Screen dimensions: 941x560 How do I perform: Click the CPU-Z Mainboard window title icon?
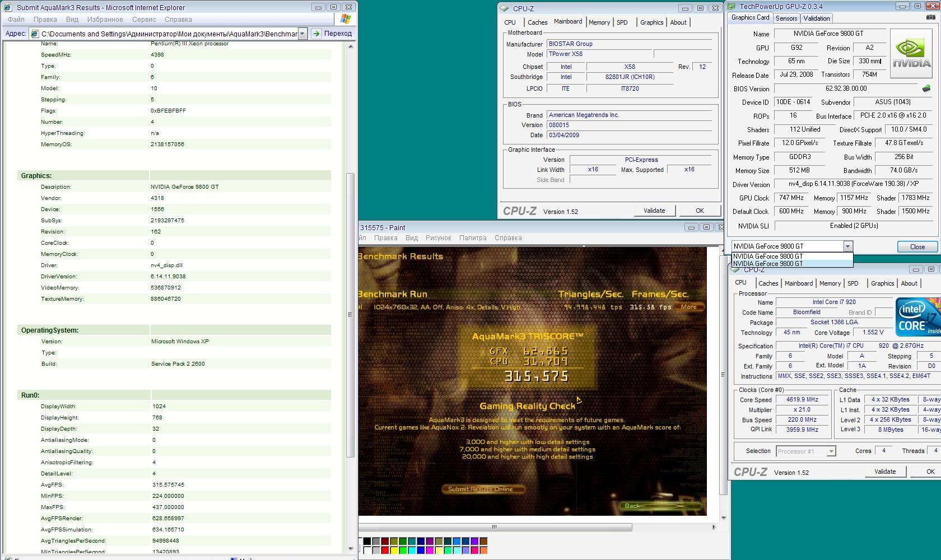(504, 8)
